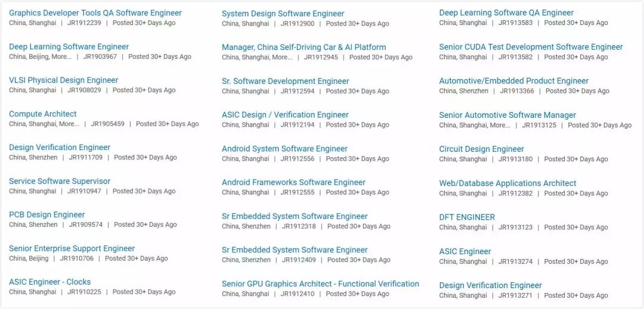Open Deep Learning Software QA Engineer job
Screen dimensions: 644x309
[x=506, y=13]
